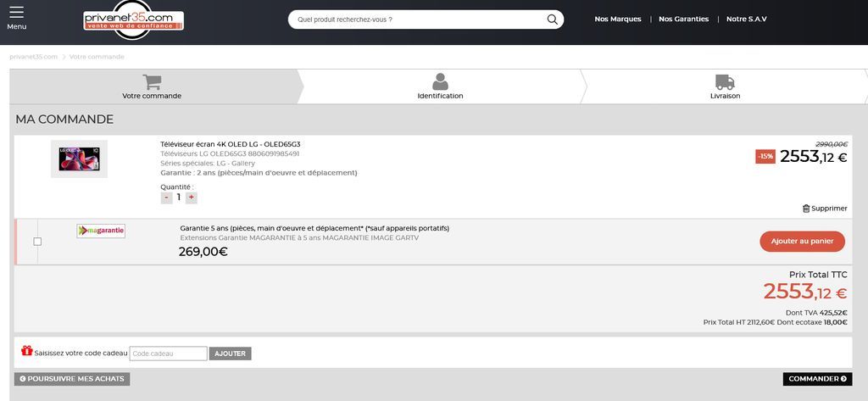The image size is (868, 401).
Task: Click the gift icon by code cadeau
Action: tap(26, 351)
